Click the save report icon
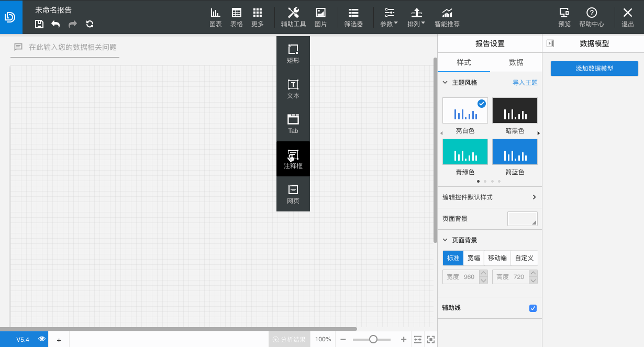This screenshot has width=644, height=347. click(39, 24)
